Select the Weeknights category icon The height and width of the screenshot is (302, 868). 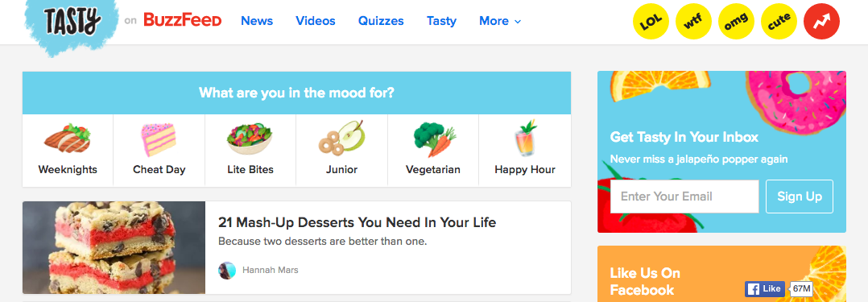coord(68,139)
